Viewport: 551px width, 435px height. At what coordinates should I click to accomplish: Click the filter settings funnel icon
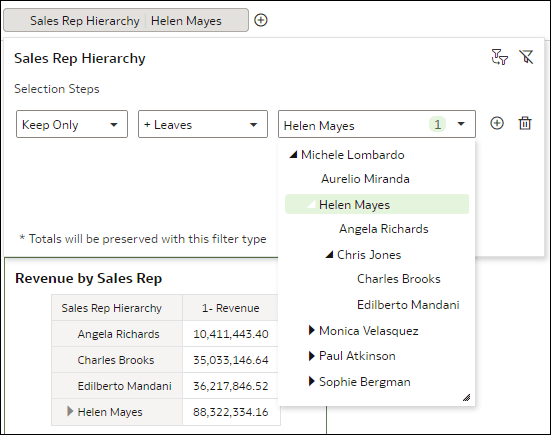click(499, 57)
